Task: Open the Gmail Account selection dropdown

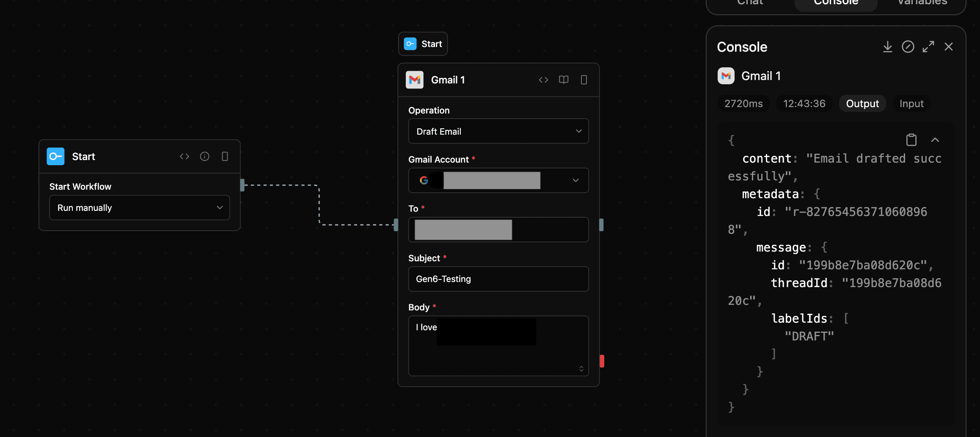Action: [498, 180]
